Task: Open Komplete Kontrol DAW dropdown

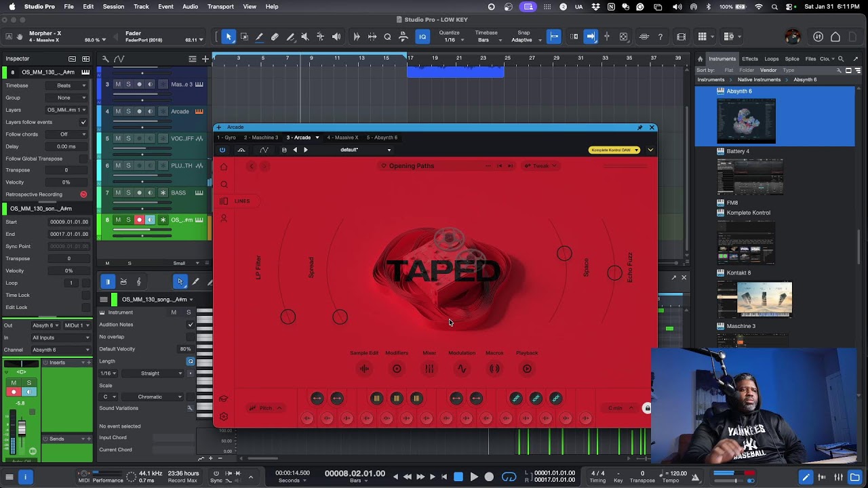Action: pyautogui.click(x=615, y=150)
